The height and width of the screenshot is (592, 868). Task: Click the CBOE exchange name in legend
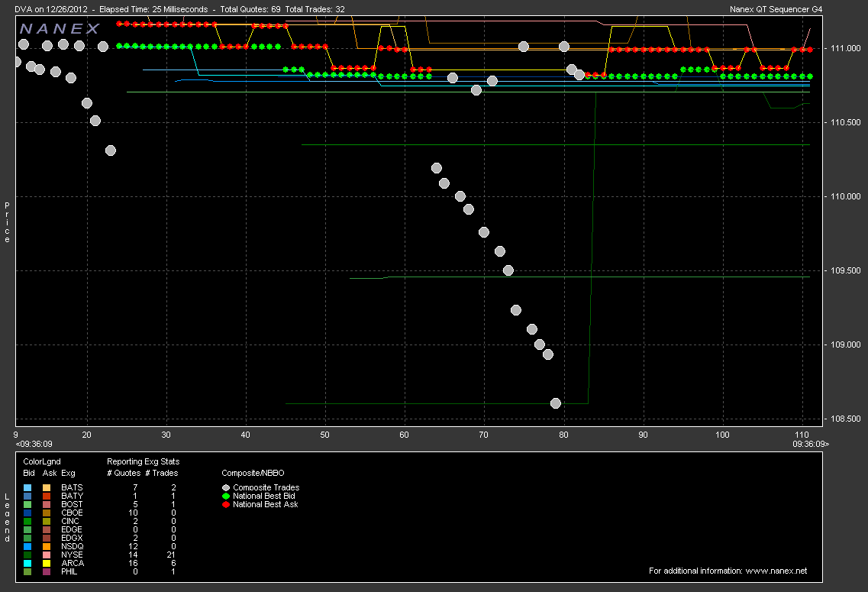click(x=72, y=513)
